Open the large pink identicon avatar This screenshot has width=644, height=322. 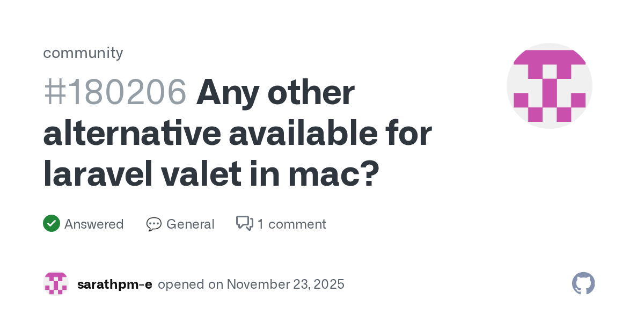point(549,86)
